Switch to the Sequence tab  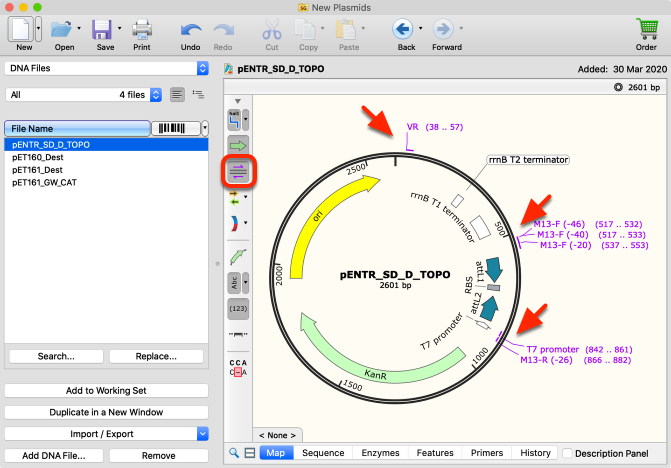tap(323, 453)
